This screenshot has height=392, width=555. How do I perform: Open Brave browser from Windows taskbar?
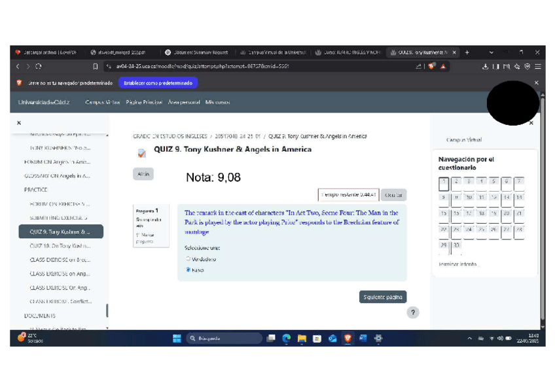pyautogui.click(x=348, y=338)
